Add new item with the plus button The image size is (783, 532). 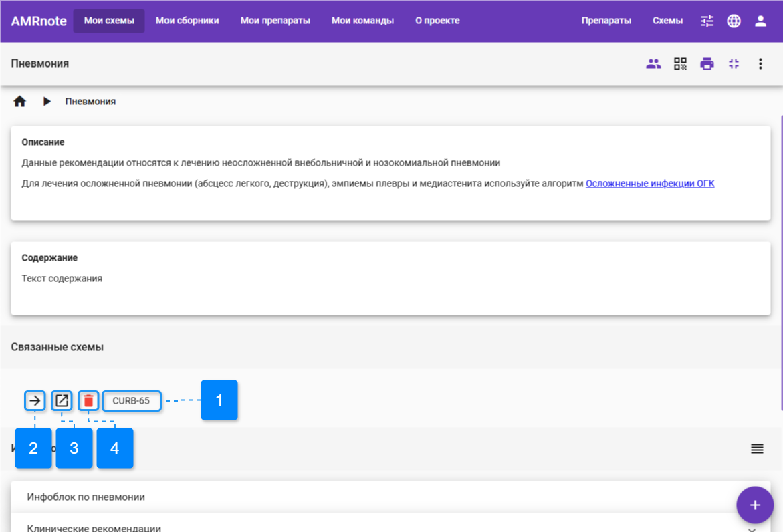click(754, 505)
